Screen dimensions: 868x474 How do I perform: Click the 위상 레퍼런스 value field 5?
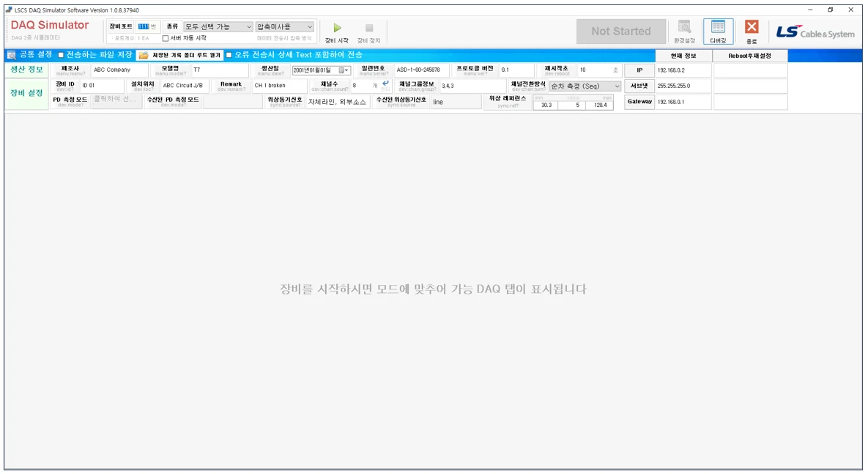tap(572, 105)
